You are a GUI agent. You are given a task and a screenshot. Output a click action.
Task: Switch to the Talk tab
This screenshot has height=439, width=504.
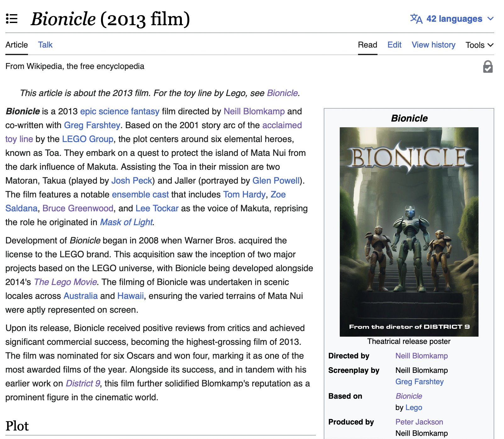point(45,45)
